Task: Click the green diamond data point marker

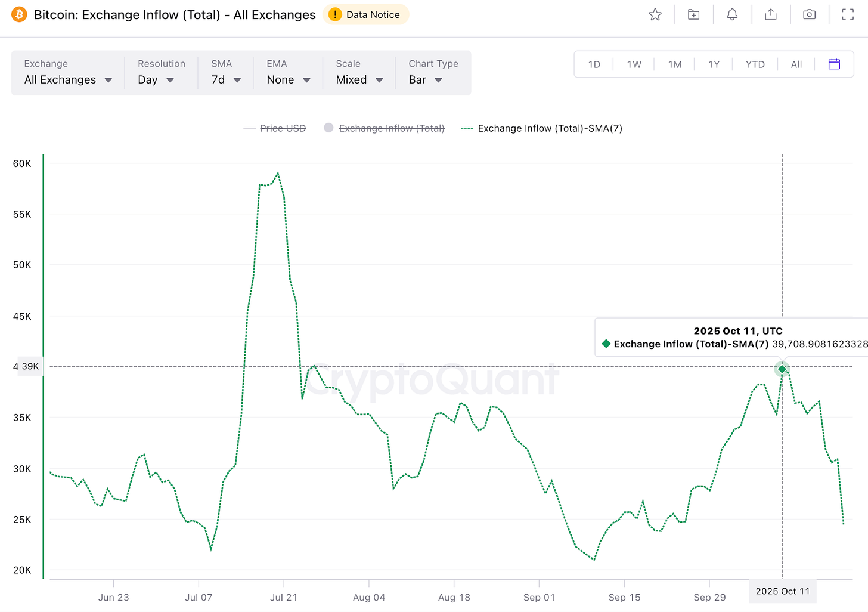Action: pos(782,369)
